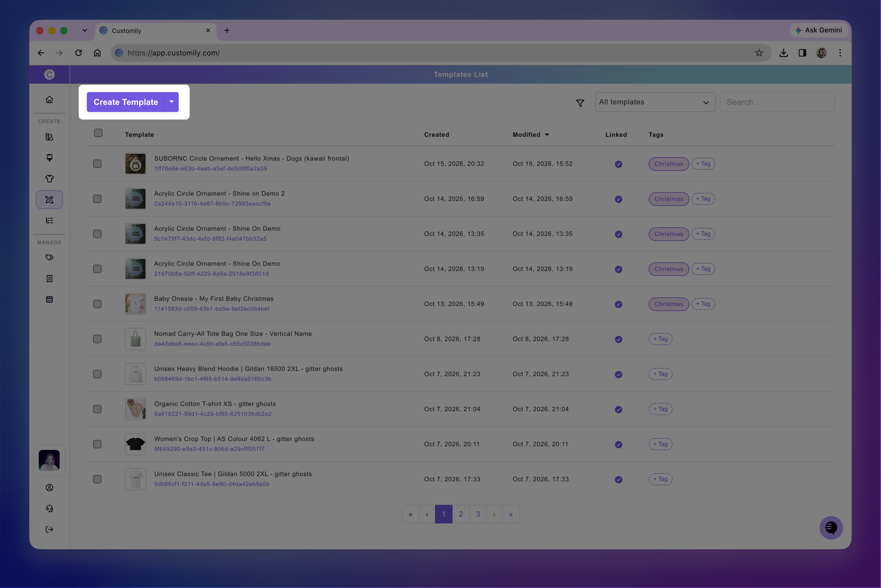
Task: Click the support headset icon
Action: 49,508
